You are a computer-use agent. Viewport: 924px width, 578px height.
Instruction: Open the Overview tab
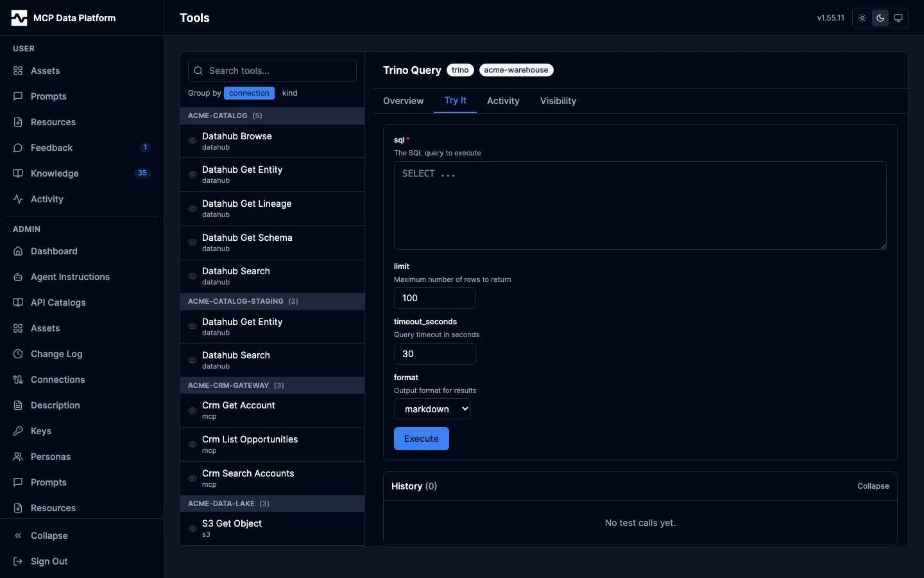coord(404,101)
